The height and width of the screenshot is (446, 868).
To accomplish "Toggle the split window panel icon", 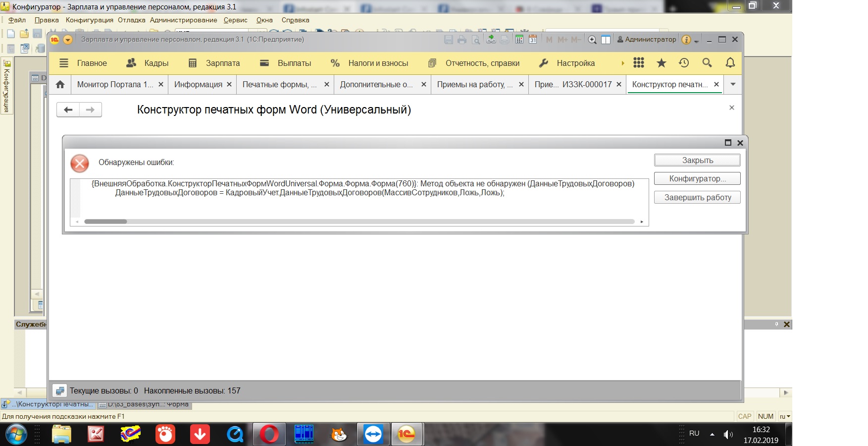I will tap(606, 40).
